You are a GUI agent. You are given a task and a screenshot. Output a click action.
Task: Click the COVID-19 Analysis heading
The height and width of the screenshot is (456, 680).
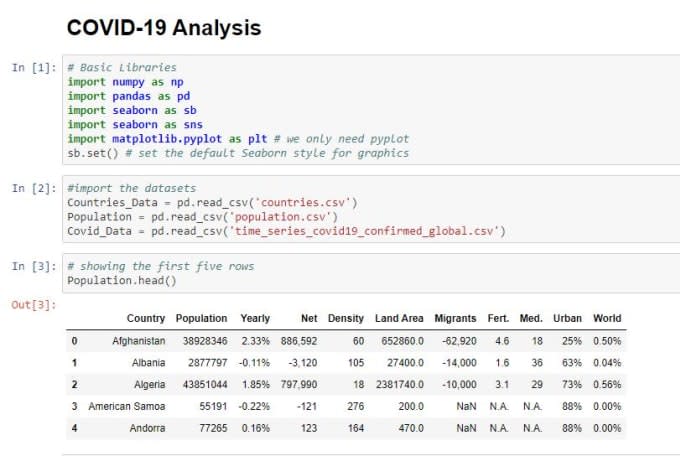(164, 28)
